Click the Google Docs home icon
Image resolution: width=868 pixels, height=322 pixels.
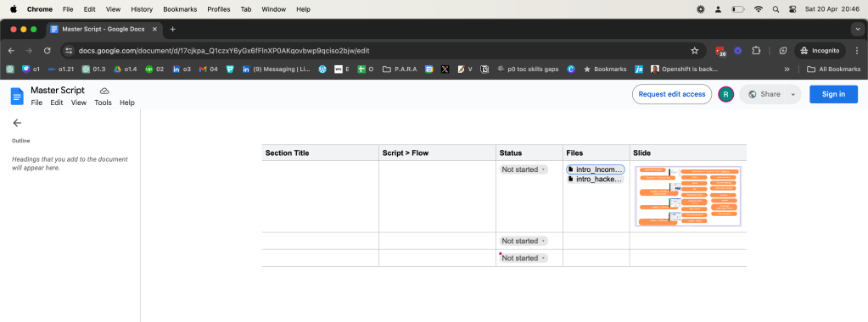(x=17, y=96)
